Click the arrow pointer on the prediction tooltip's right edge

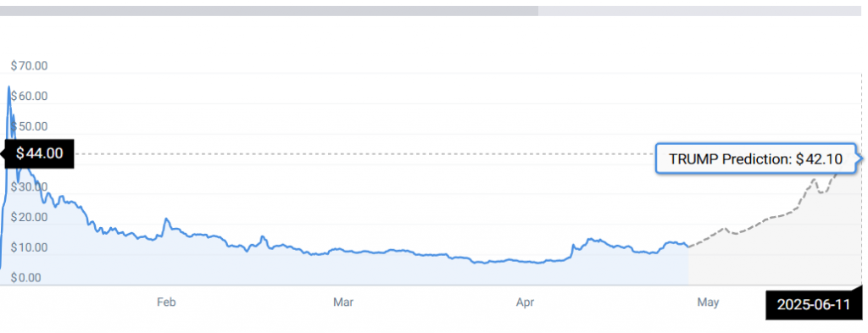tap(860, 159)
